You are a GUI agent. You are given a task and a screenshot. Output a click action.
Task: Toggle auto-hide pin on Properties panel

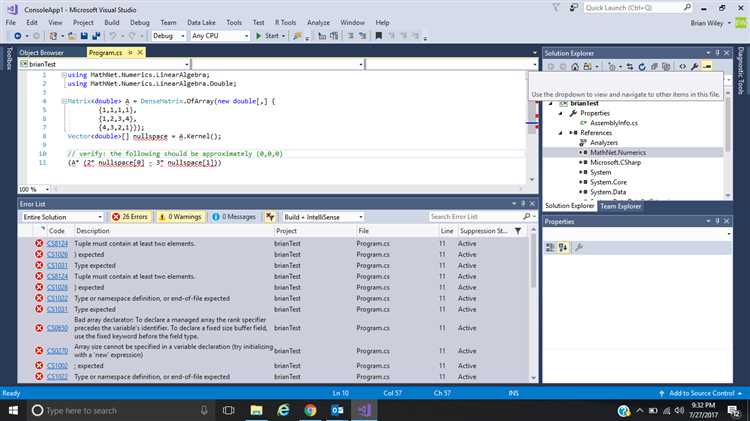(x=717, y=222)
